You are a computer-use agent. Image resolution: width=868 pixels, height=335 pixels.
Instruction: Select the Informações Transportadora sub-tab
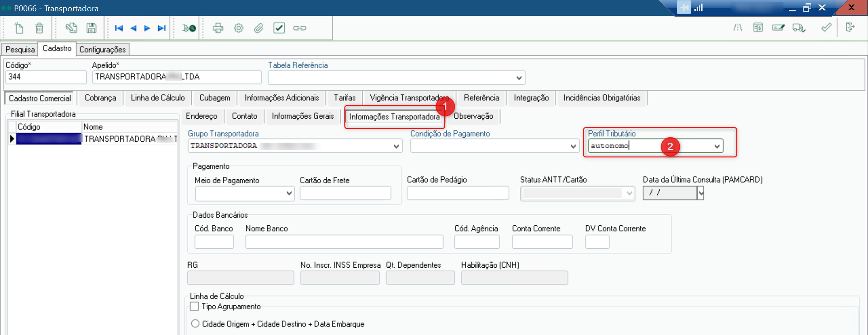(x=394, y=116)
